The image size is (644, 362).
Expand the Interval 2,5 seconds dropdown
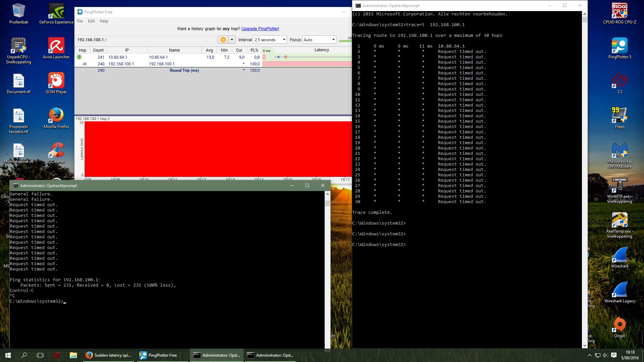coord(284,40)
